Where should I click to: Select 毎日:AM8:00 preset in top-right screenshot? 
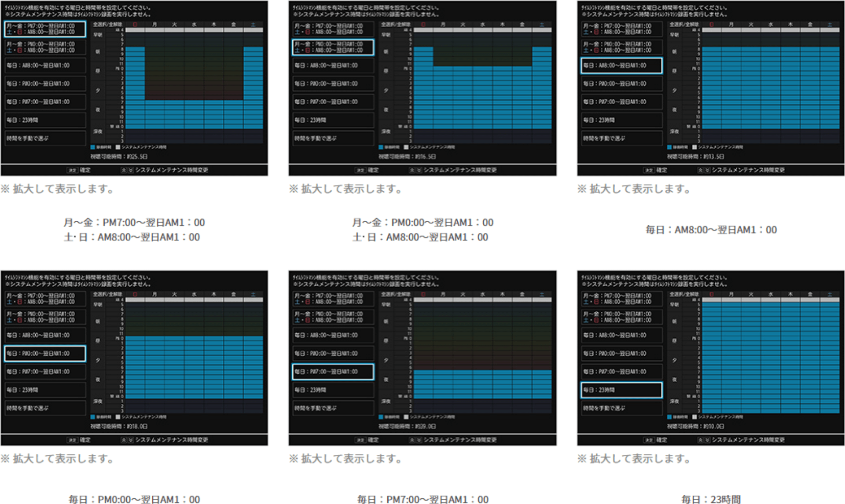[x=621, y=66]
